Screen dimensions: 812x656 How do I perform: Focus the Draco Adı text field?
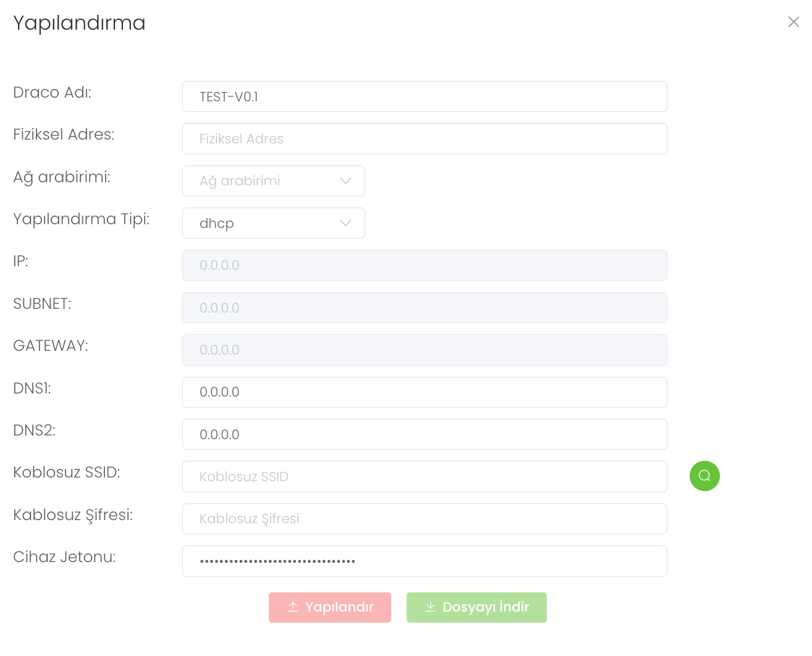click(x=425, y=96)
